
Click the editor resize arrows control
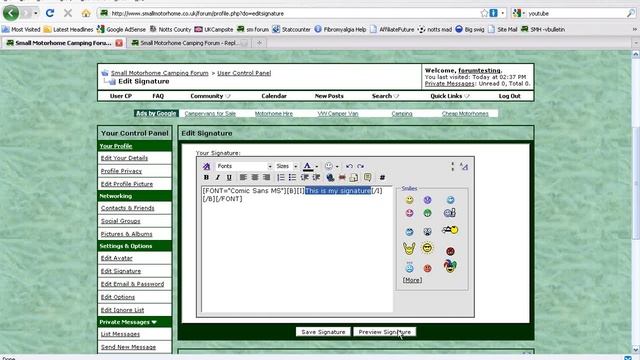[452, 166]
